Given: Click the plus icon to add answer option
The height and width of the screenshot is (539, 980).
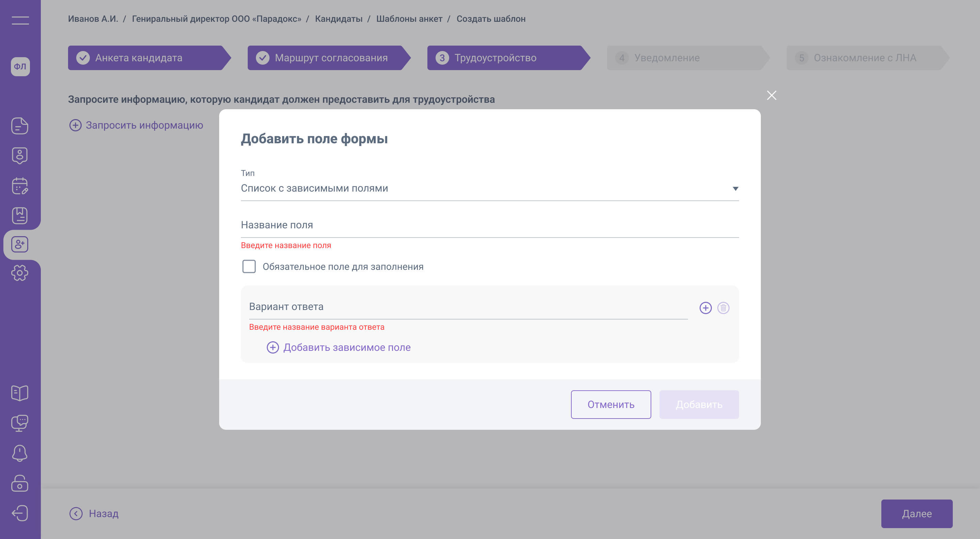Looking at the screenshot, I should 705,308.
